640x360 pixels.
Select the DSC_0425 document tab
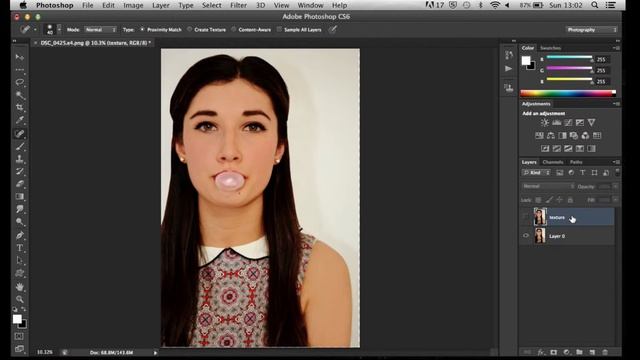(95, 42)
